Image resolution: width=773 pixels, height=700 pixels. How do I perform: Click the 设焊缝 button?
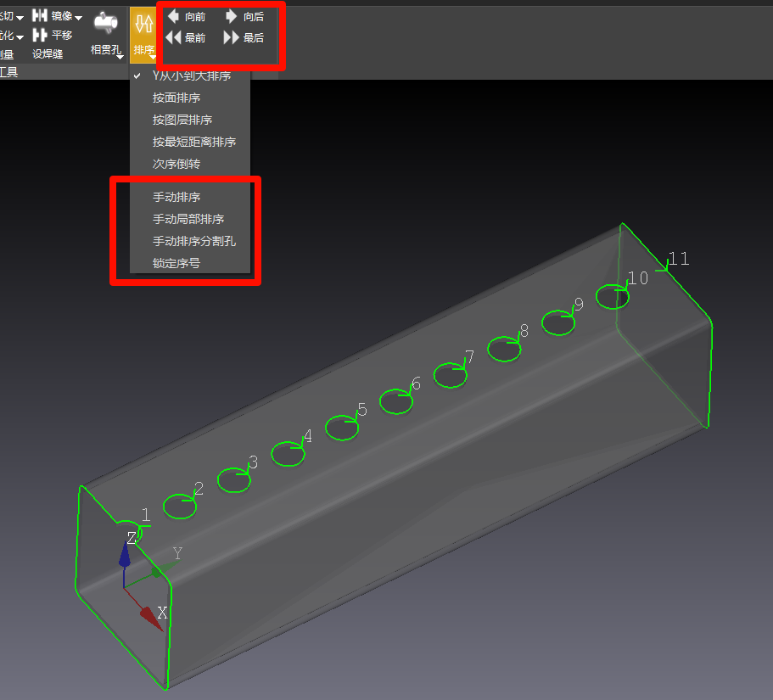[48, 54]
